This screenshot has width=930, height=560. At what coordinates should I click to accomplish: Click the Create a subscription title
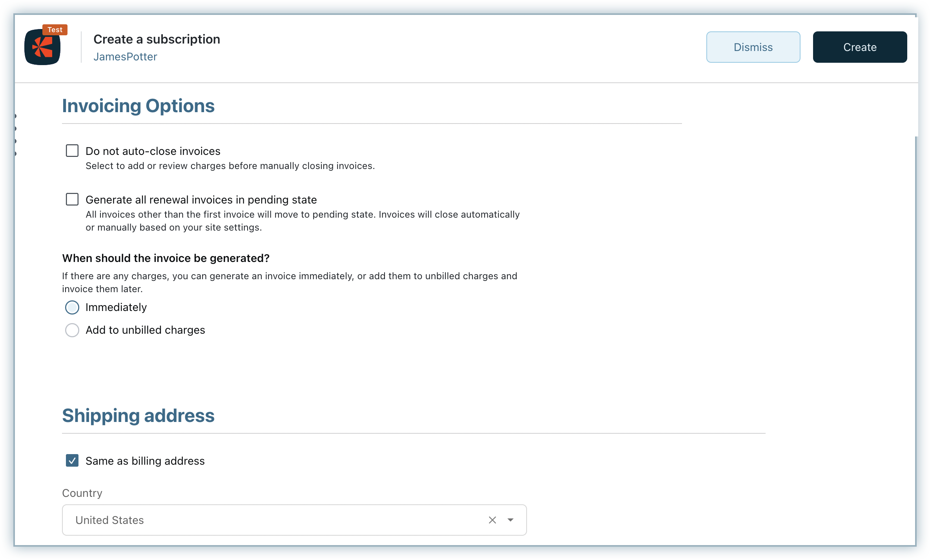157,39
